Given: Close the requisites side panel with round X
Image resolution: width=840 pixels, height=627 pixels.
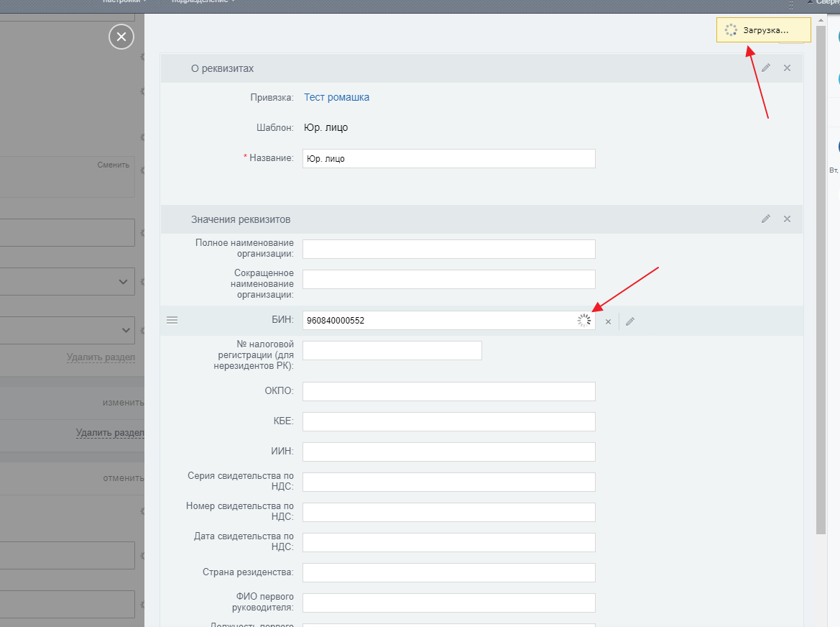Looking at the screenshot, I should click(x=121, y=37).
